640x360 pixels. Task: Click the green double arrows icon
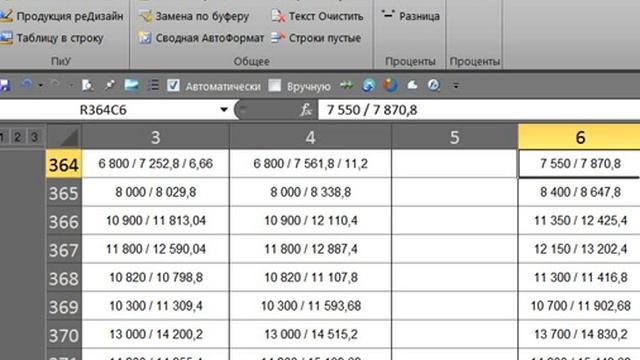click(x=347, y=85)
